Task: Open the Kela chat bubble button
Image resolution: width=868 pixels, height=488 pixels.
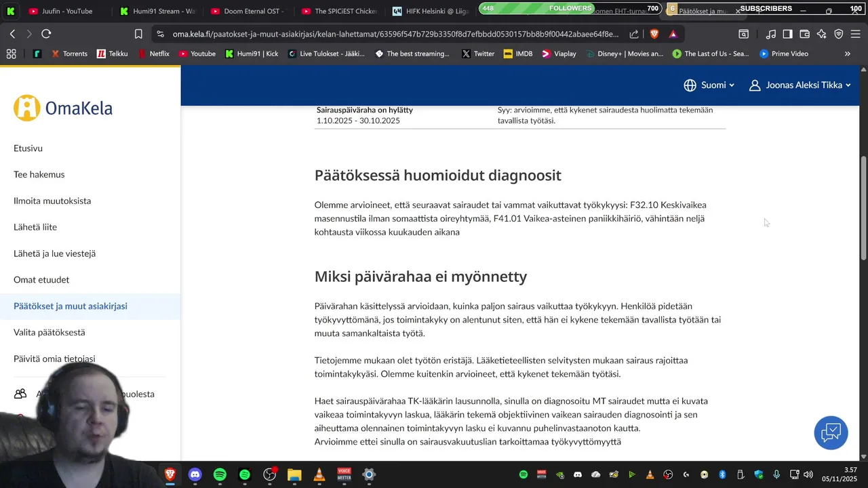Action: [x=831, y=432]
